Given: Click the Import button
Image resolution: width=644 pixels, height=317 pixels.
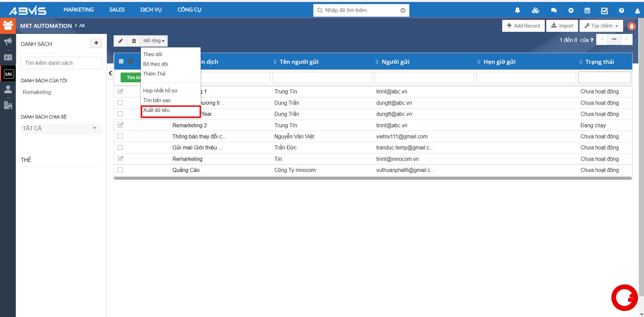Looking at the screenshot, I should (x=562, y=26).
